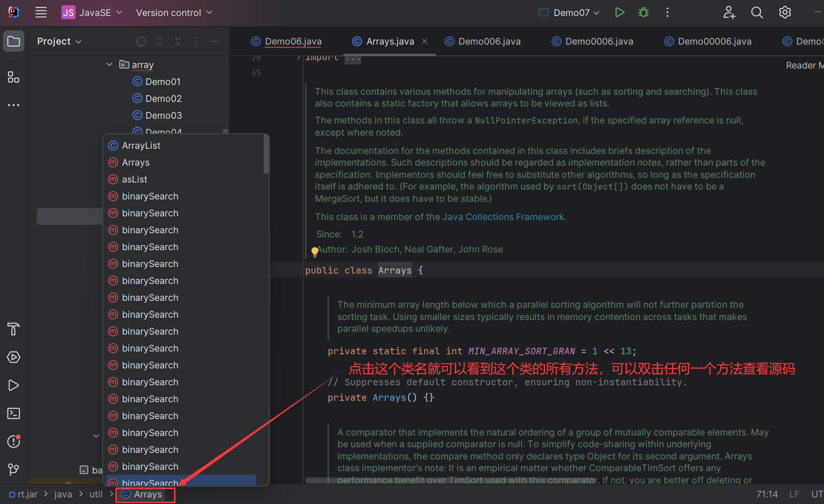824x504 pixels.
Task: Toggle the Project tool window folder icon
Action: point(14,41)
